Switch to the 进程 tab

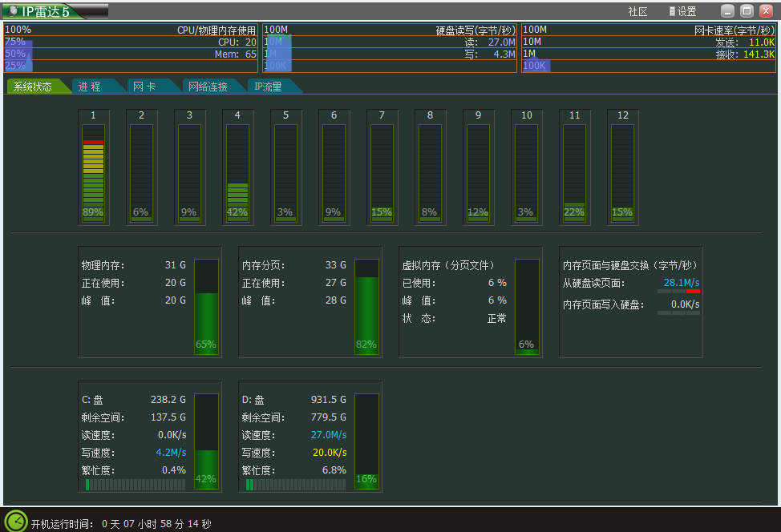tap(90, 87)
